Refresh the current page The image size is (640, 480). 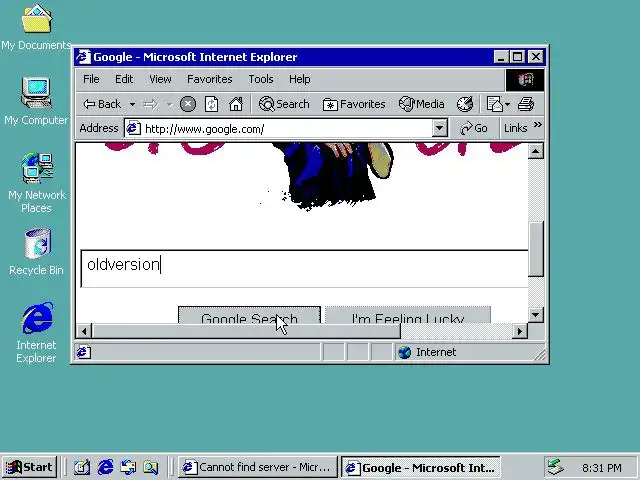(x=211, y=104)
